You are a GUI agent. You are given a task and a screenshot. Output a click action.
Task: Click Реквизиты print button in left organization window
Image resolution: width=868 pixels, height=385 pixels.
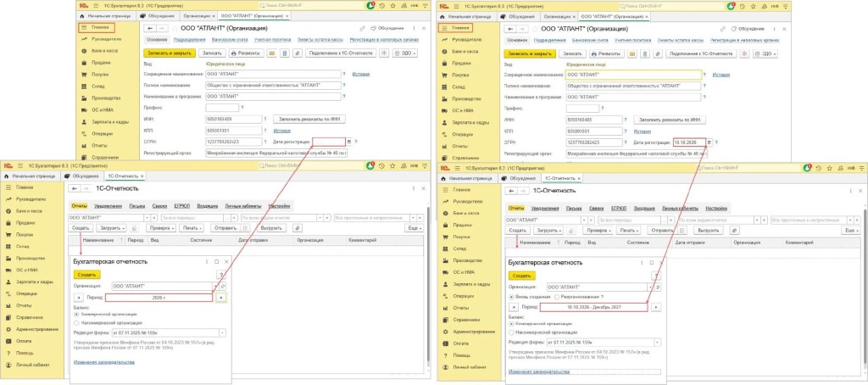click(x=246, y=53)
